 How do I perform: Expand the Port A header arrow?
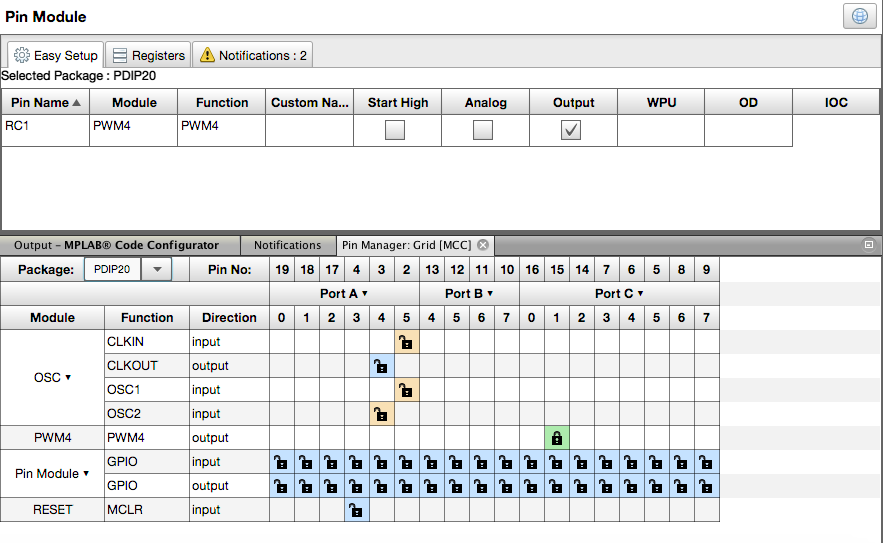pos(364,294)
